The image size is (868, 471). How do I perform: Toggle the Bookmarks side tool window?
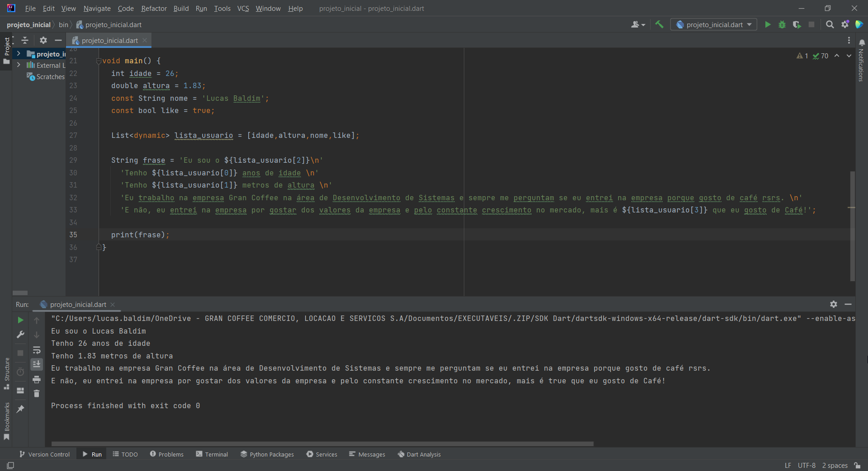click(x=6, y=421)
